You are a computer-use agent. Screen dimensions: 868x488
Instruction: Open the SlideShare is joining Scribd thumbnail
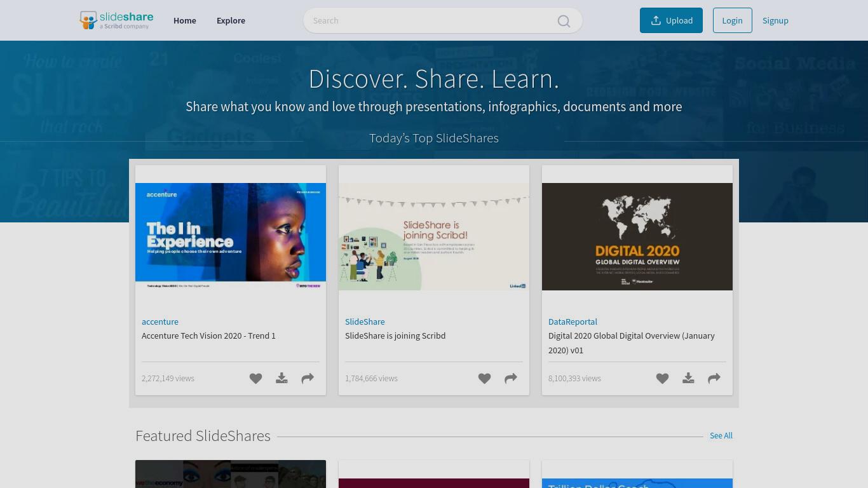(x=434, y=236)
